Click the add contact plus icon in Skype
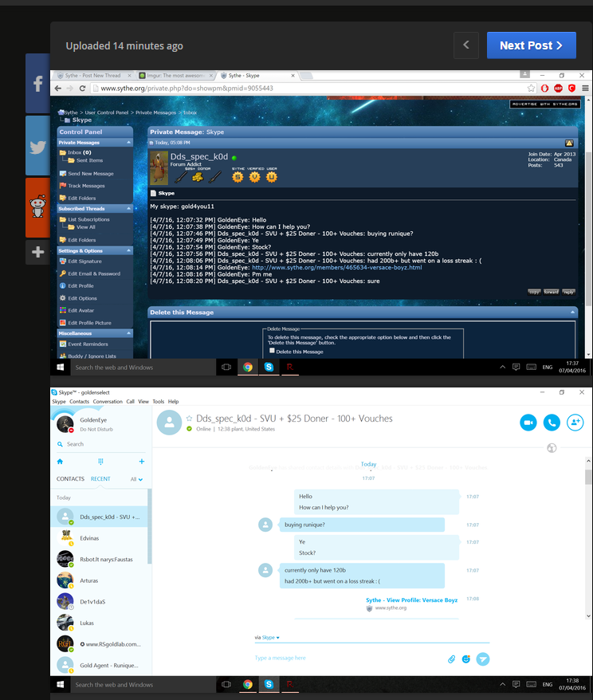593x700 pixels. click(141, 462)
